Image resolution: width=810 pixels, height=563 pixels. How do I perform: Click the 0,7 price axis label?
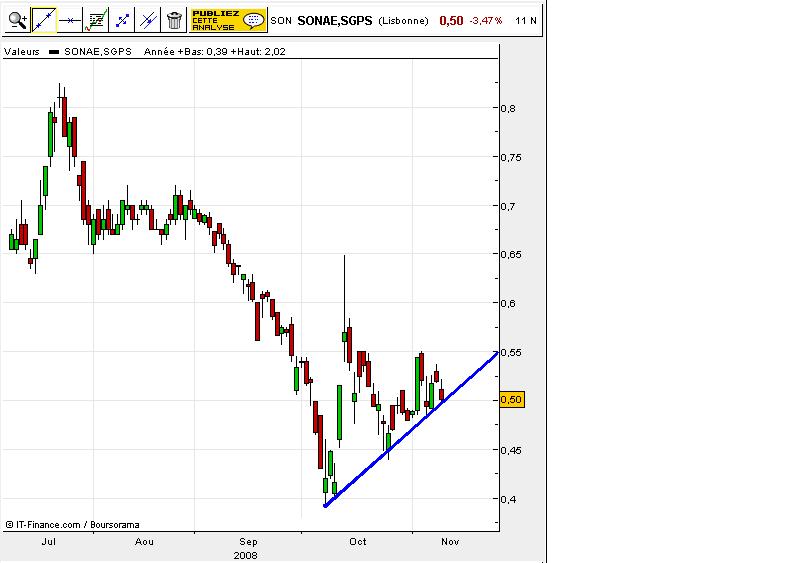[x=508, y=206]
